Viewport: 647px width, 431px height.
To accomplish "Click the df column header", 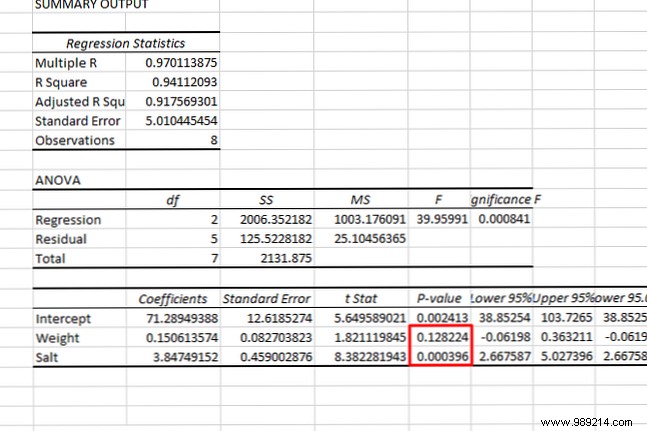I will click(172, 200).
